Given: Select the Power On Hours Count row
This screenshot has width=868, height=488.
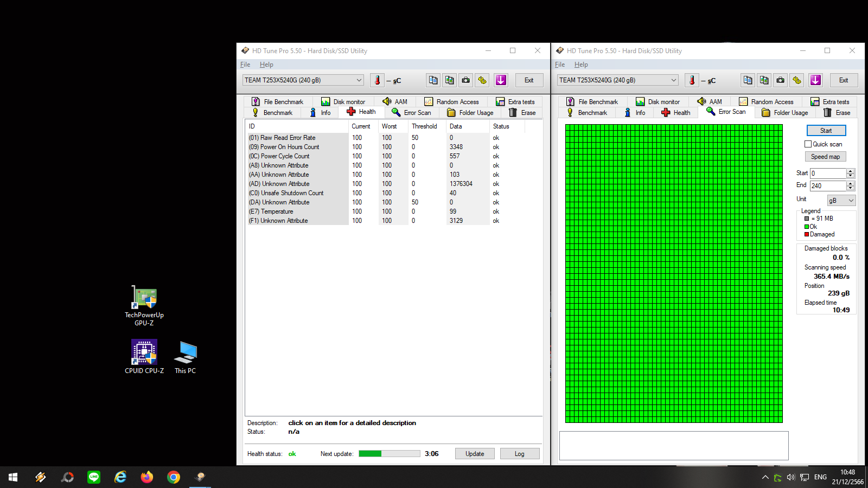Looking at the screenshot, I should 290,147.
